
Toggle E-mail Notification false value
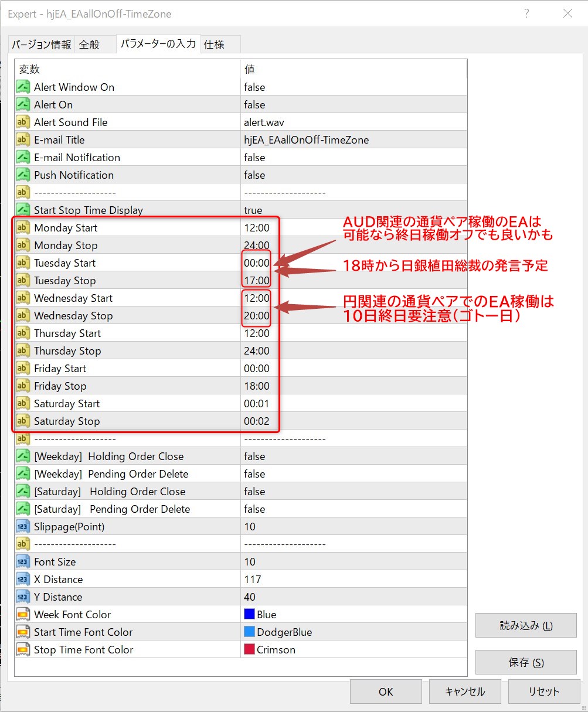(x=254, y=158)
